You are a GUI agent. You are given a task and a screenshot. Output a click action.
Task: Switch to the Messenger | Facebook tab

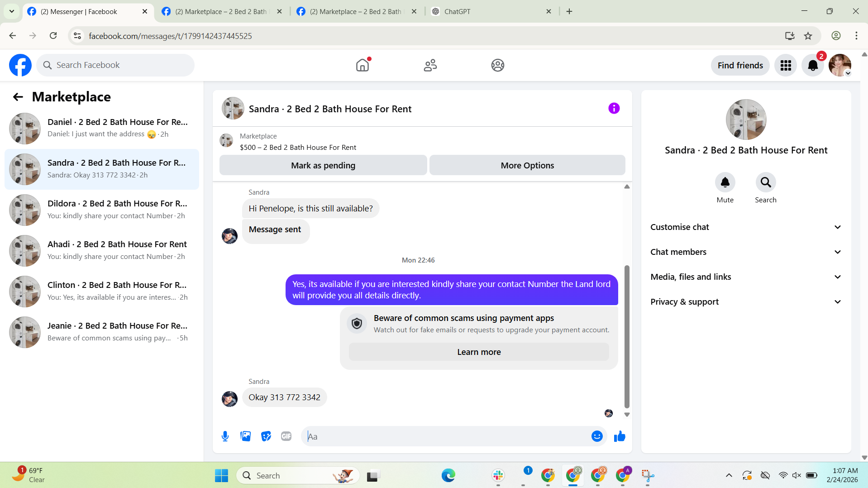pos(86,12)
